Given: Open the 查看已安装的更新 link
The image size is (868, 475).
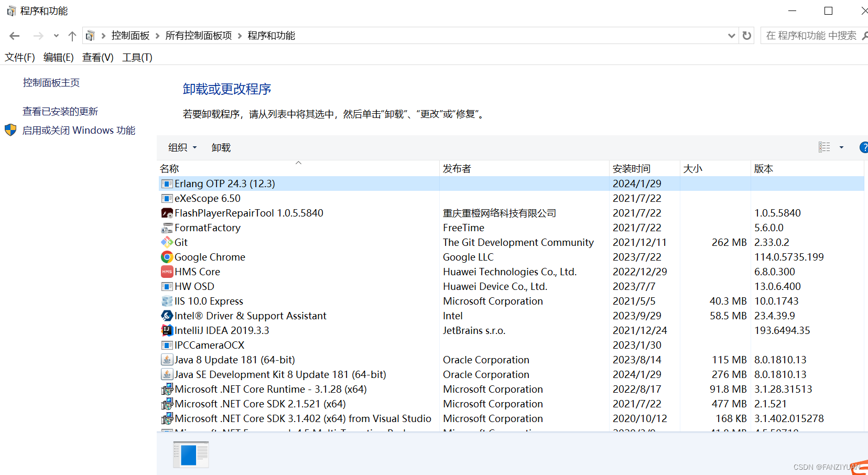Looking at the screenshot, I should (x=60, y=111).
